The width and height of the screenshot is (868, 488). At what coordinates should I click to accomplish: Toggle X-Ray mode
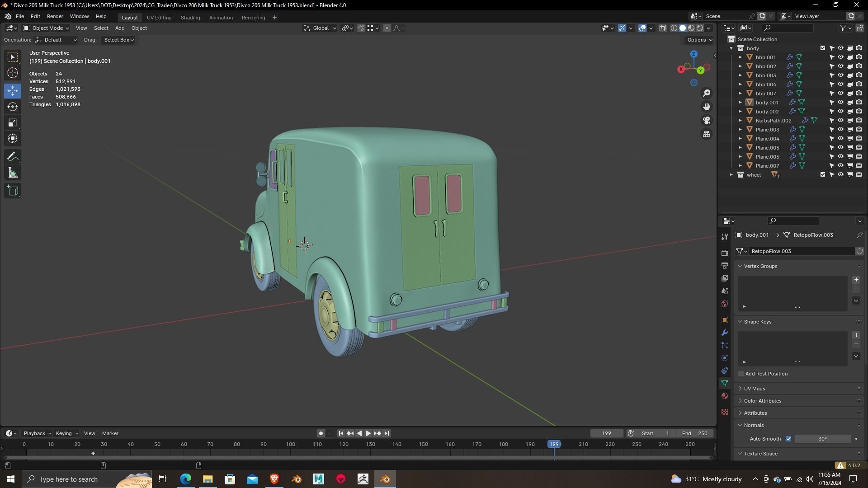pos(662,28)
